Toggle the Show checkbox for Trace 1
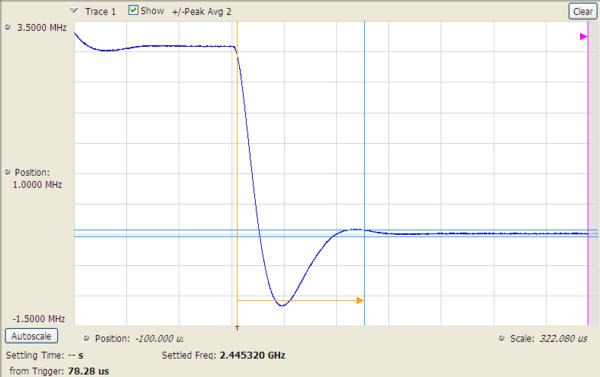 point(133,10)
